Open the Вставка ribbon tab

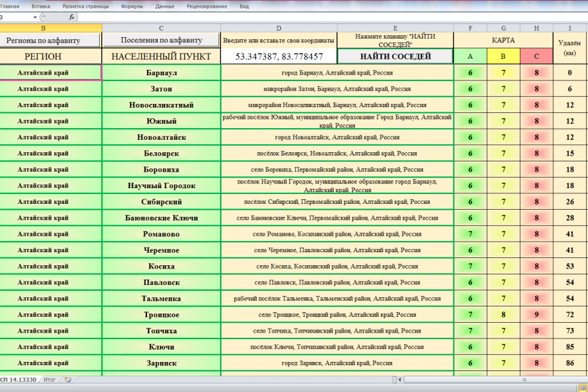(41, 7)
